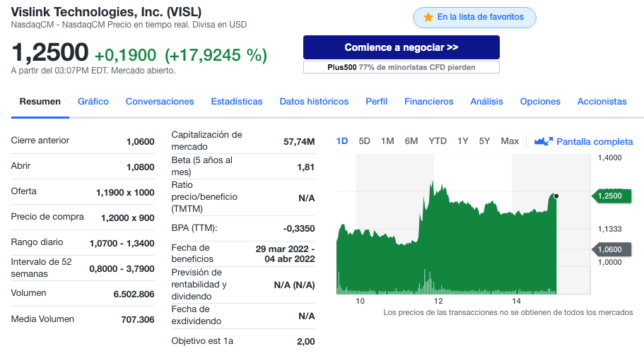Open the Accionistas tab

point(602,102)
